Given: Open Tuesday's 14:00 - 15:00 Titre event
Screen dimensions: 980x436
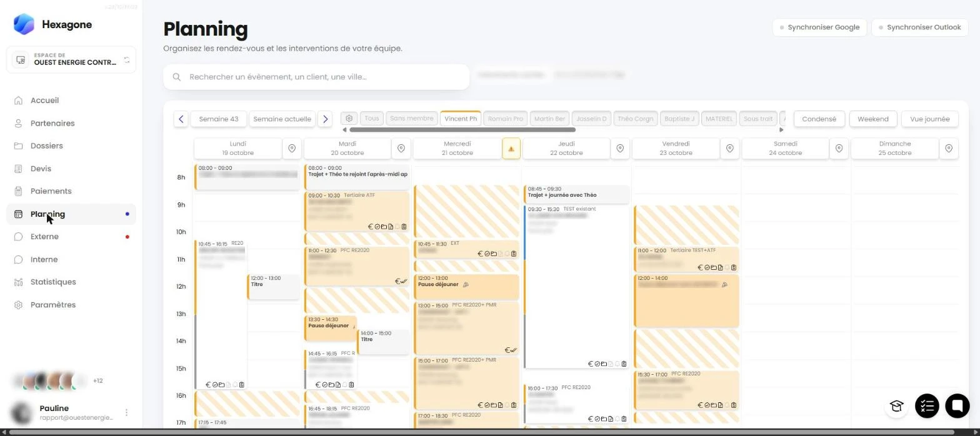Looking at the screenshot, I should click(383, 341).
